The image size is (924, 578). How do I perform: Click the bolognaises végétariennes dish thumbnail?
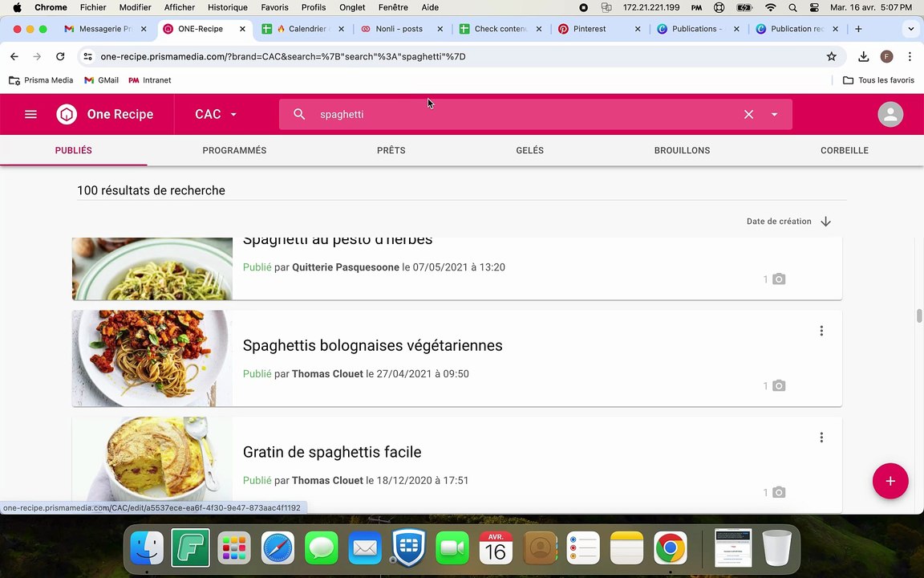point(152,358)
